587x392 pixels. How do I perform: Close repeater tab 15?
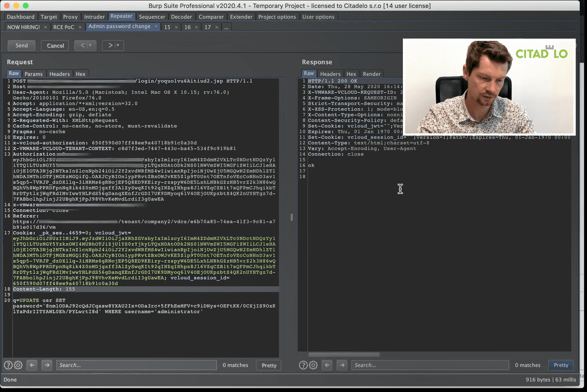[x=176, y=27]
